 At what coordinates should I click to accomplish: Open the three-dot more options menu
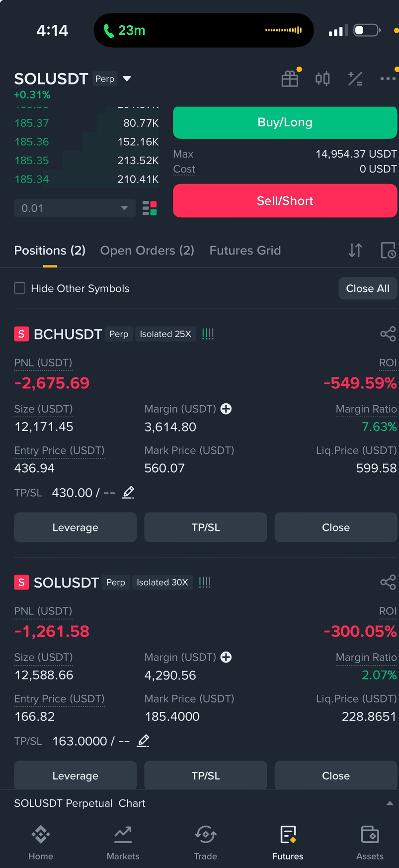[388, 79]
